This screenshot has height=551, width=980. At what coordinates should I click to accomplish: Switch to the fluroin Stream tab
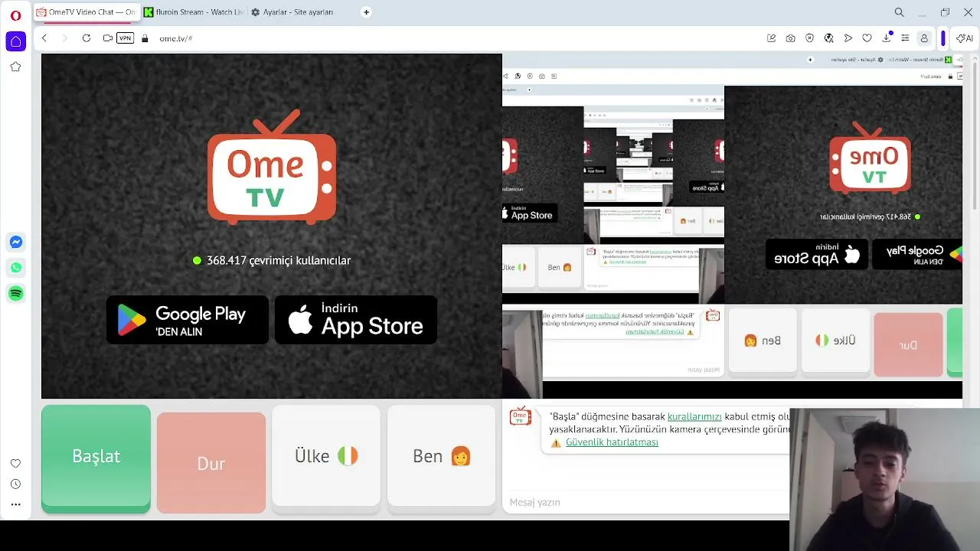[194, 12]
